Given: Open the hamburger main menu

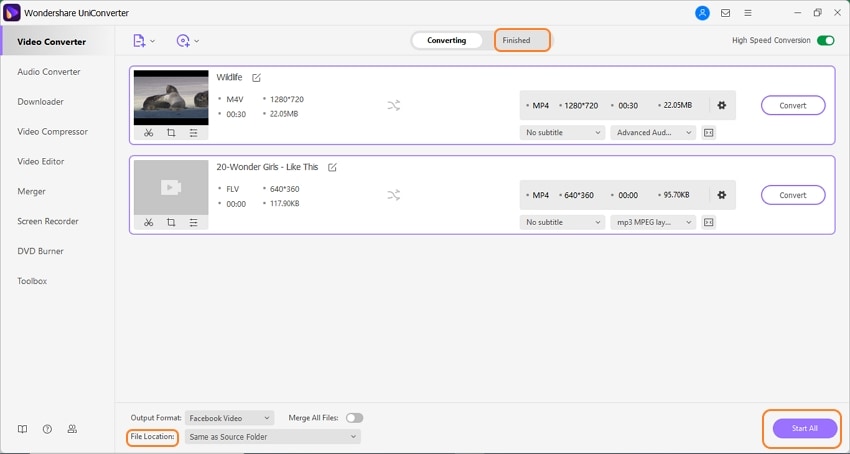Looking at the screenshot, I should point(748,13).
